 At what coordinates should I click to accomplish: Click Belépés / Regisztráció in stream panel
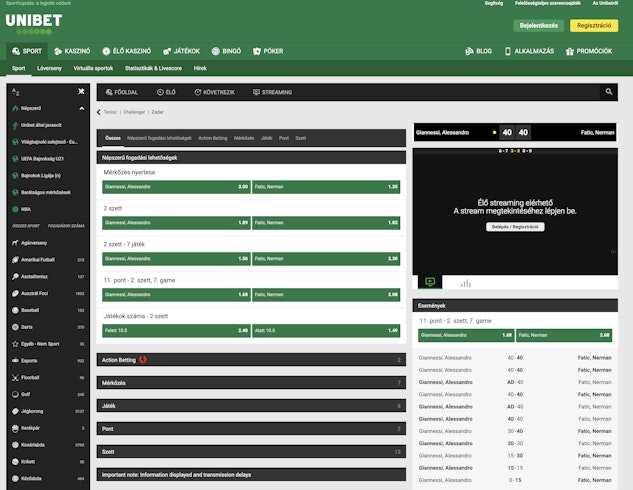point(515,227)
